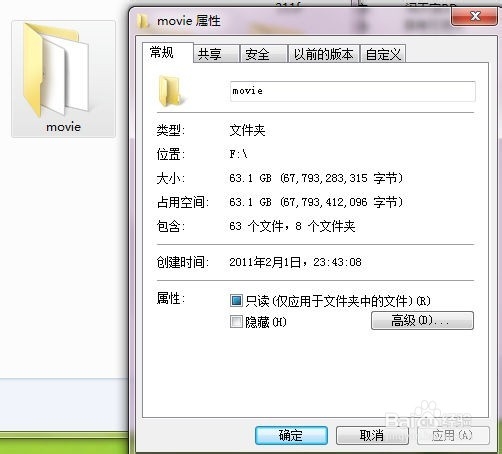Click the folder icon beside name field
502x454 pixels.
click(171, 91)
